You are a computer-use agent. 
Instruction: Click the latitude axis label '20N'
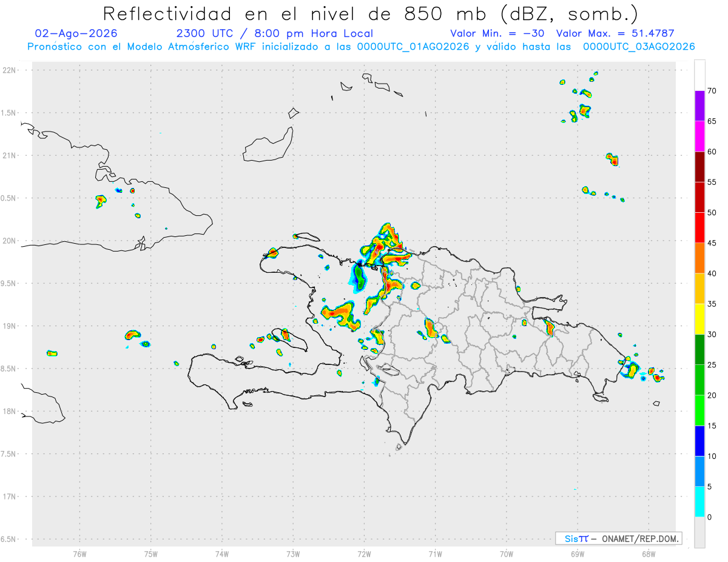(10, 241)
